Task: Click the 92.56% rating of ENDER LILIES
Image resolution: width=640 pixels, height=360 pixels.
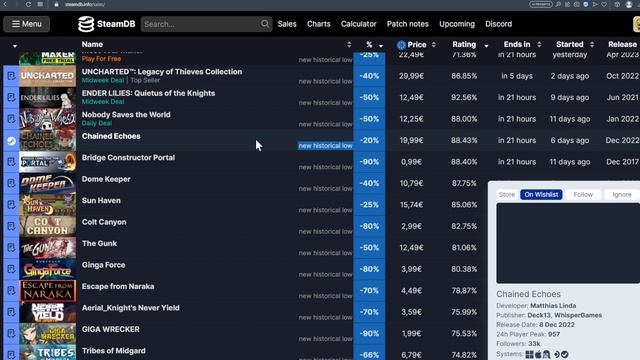Action: pyautogui.click(x=464, y=98)
